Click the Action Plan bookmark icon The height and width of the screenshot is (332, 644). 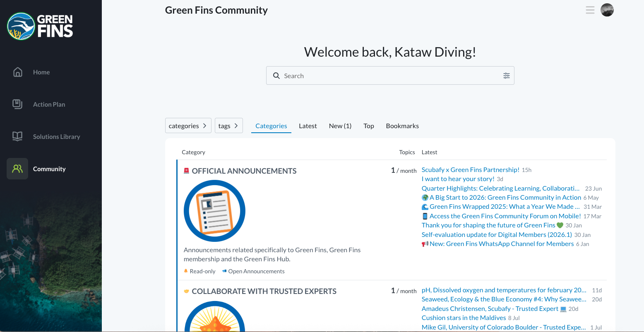click(x=17, y=104)
